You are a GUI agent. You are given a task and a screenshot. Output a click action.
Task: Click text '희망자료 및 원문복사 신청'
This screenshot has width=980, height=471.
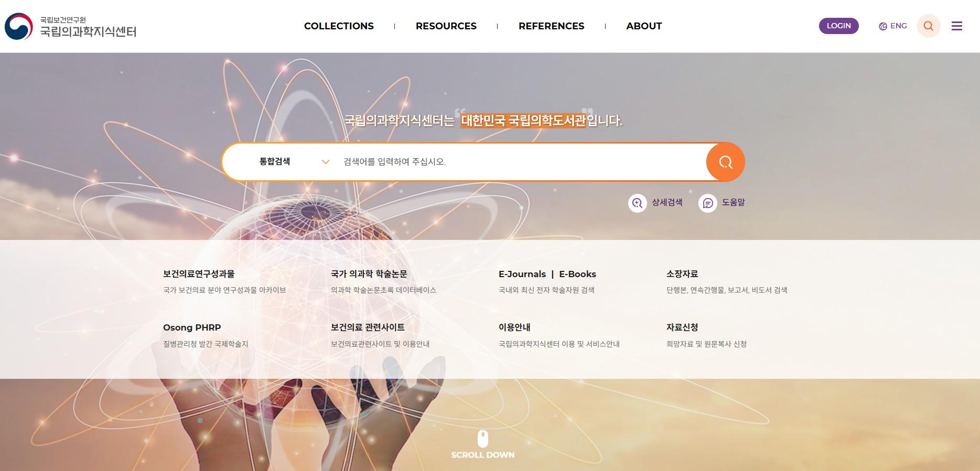(706, 344)
